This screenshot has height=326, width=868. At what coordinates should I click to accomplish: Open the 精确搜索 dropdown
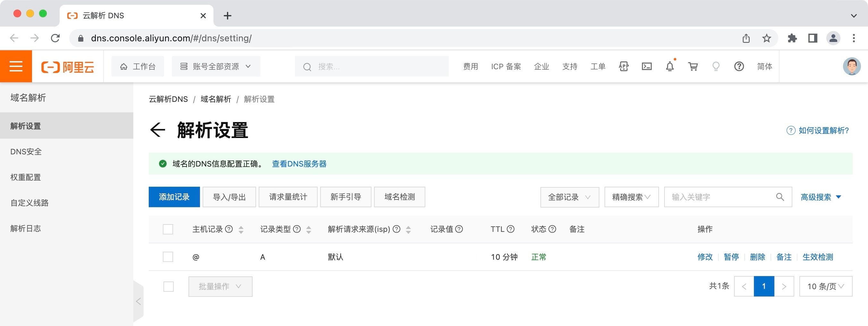[x=631, y=197]
